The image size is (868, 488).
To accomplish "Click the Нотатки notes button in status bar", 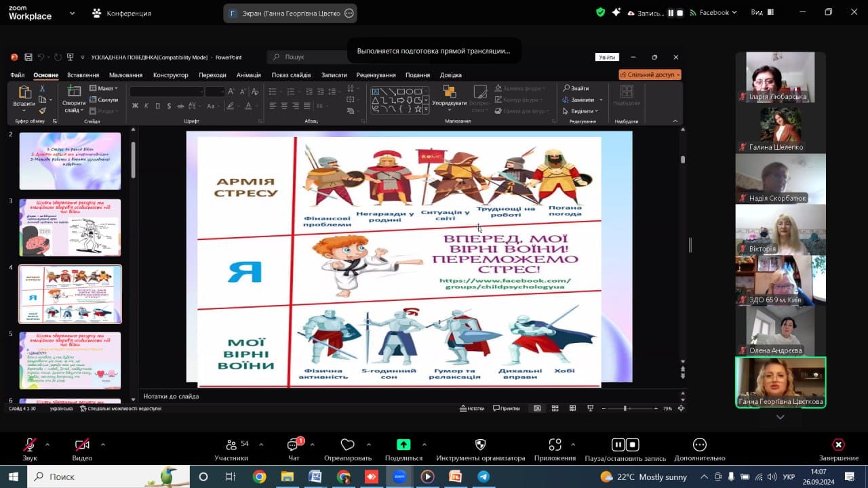I will point(472,409).
